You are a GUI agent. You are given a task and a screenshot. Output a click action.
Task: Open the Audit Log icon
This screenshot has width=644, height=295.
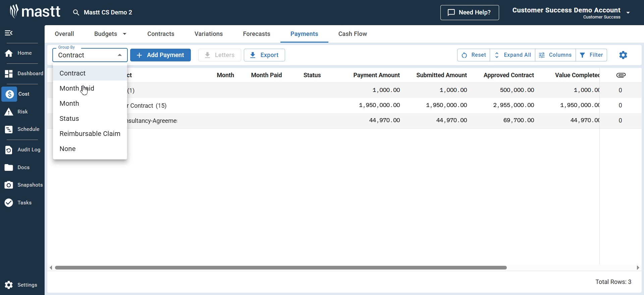pyautogui.click(x=9, y=150)
